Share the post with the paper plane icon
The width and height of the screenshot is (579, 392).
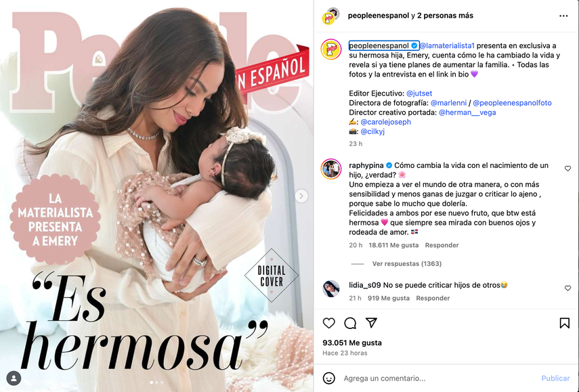[371, 323]
